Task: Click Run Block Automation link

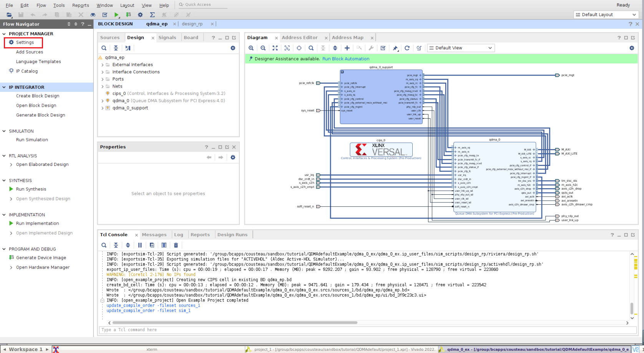Action: click(345, 59)
